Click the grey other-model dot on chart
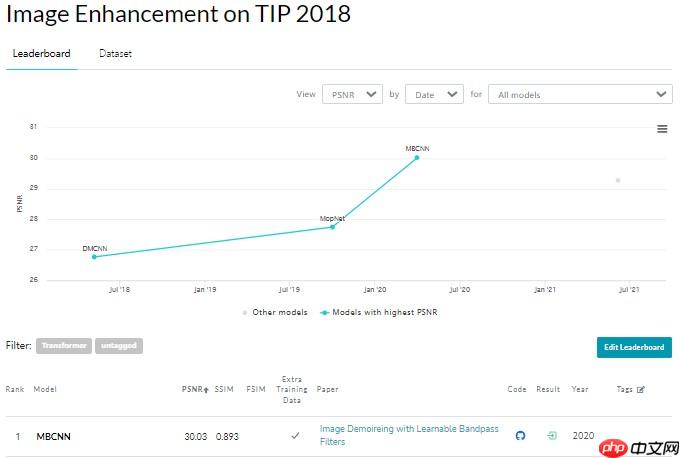 618,180
